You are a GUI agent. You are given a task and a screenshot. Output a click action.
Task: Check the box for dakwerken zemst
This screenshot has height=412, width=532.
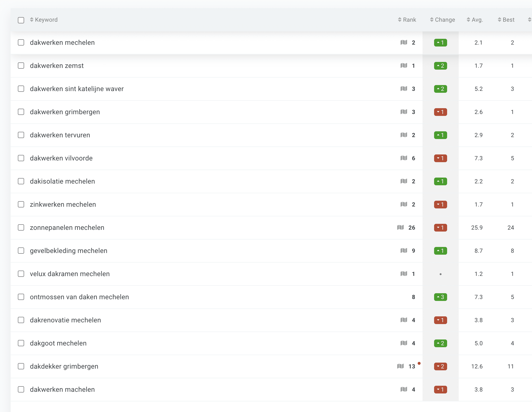[x=21, y=66]
